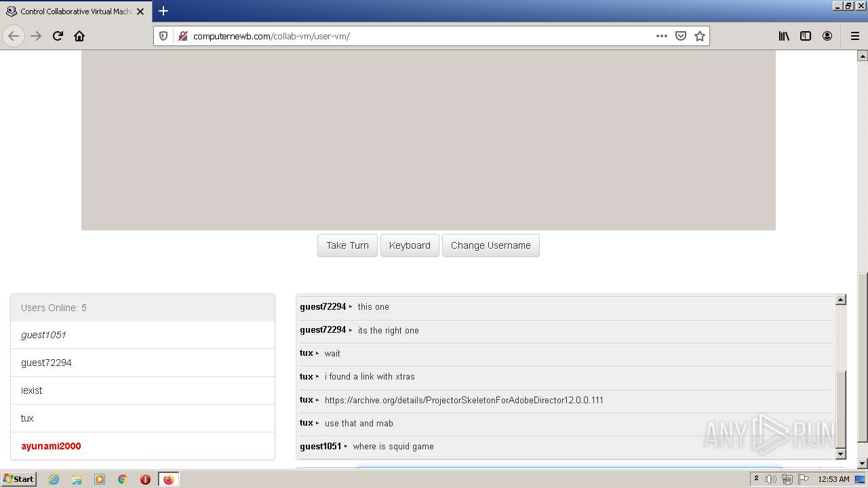Screen dimensions: 868x488
Task: Click inside the virtual machine display
Action: 429,140
